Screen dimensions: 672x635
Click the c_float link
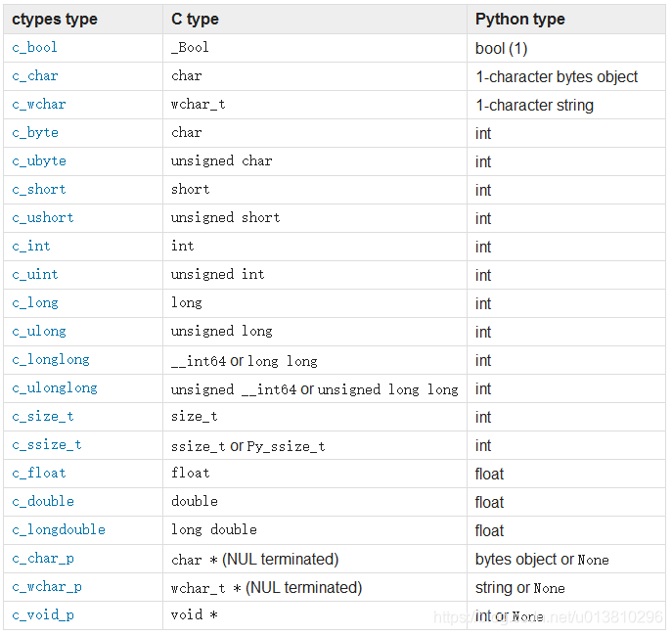(39, 474)
